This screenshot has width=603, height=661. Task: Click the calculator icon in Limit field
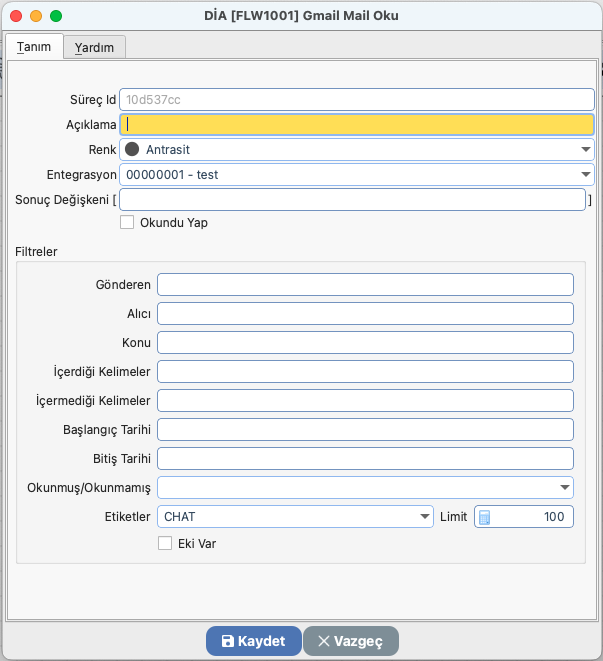pyautogui.click(x=485, y=517)
